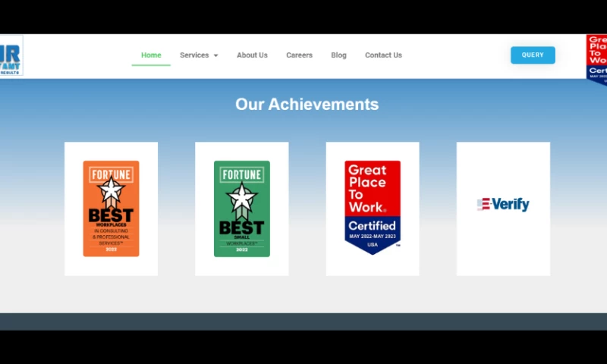Screen dimensions: 607x364
Task: Visit the Blog link in the navigation
Action: (338, 55)
